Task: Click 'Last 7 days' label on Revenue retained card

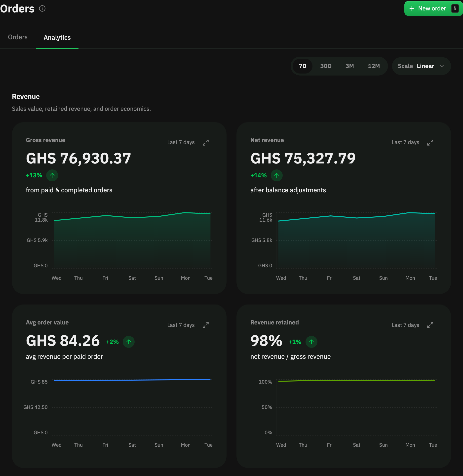Action: tap(405, 325)
